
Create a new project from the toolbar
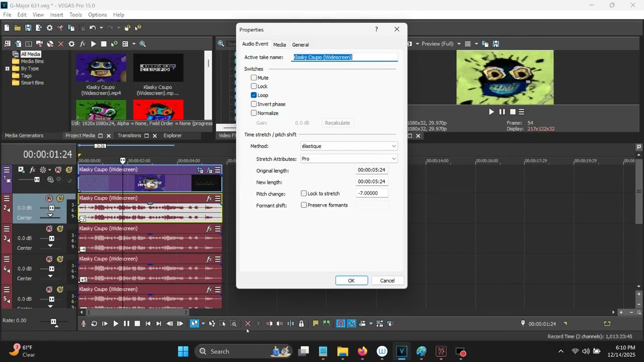tap(7, 28)
